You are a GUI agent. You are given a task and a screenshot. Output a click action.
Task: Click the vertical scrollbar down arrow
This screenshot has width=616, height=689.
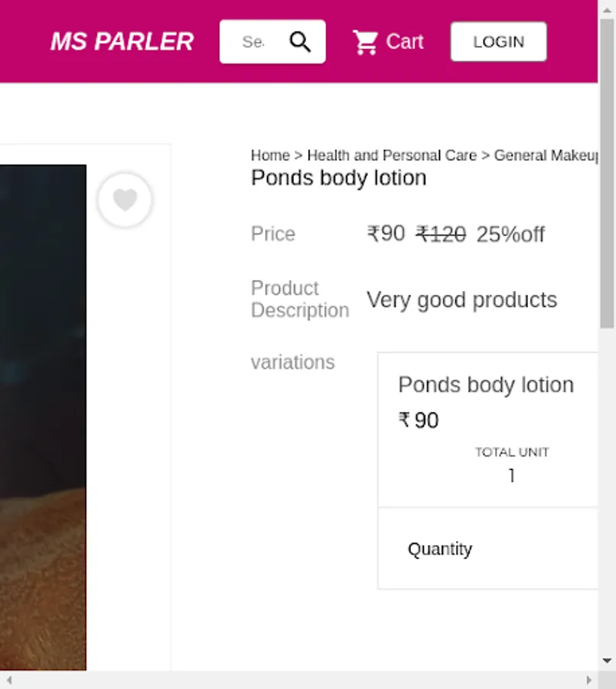(608, 661)
